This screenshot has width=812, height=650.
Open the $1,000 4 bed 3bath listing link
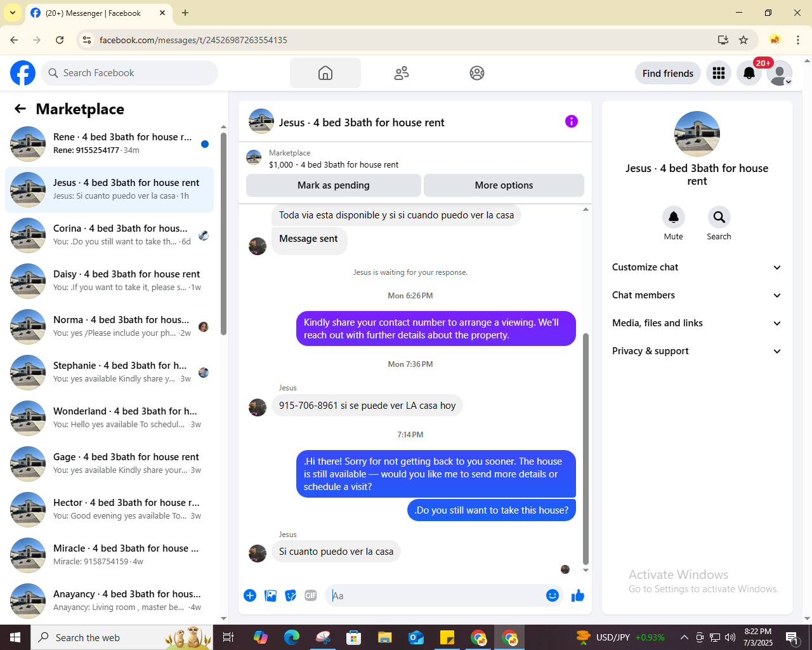click(x=334, y=164)
